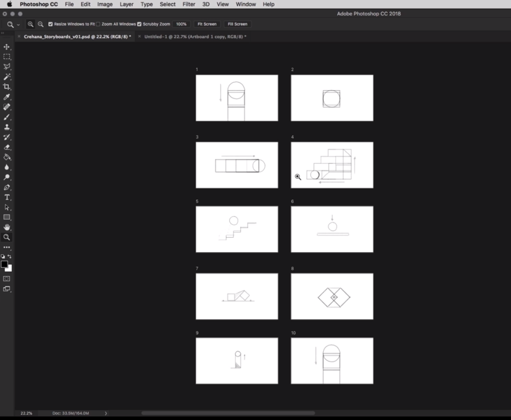Uncheck Resize Windows to Fit
Screen dimensions: 511x420
50,24
